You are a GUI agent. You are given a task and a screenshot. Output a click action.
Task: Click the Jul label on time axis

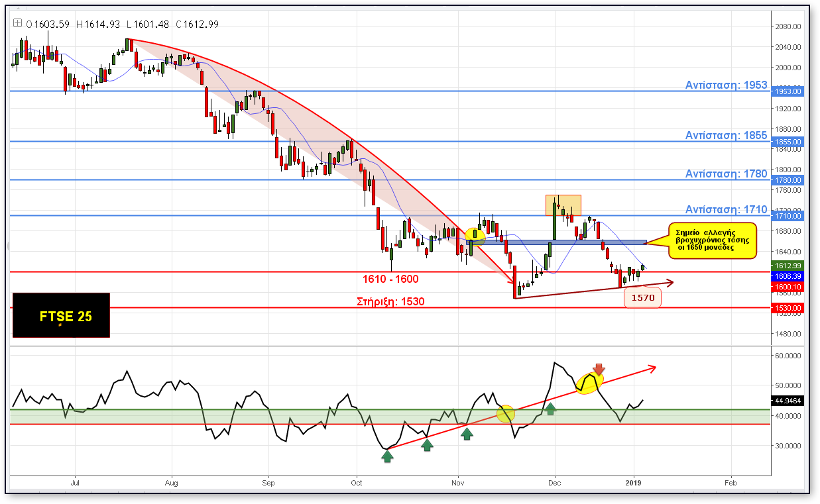[75, 483]
